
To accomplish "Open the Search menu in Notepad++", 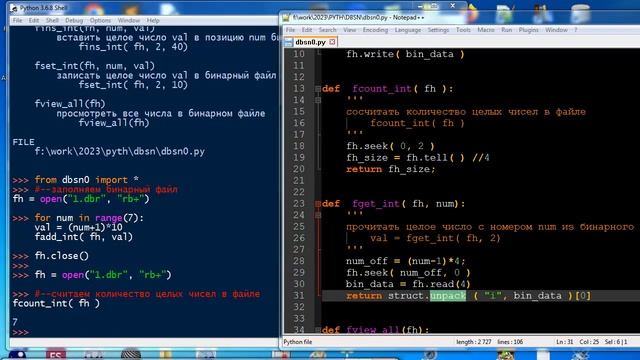I will pos(327,30).
